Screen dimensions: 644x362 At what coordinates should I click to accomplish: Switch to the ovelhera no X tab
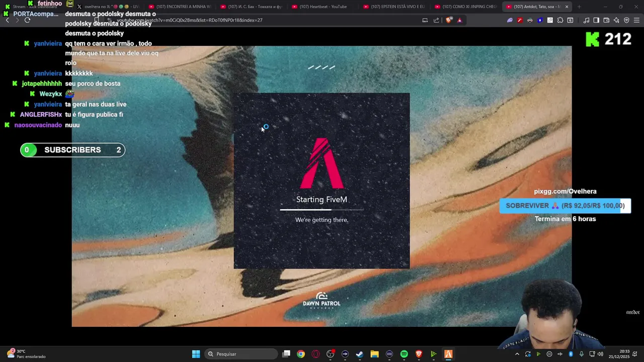click(x=108, y=7)
